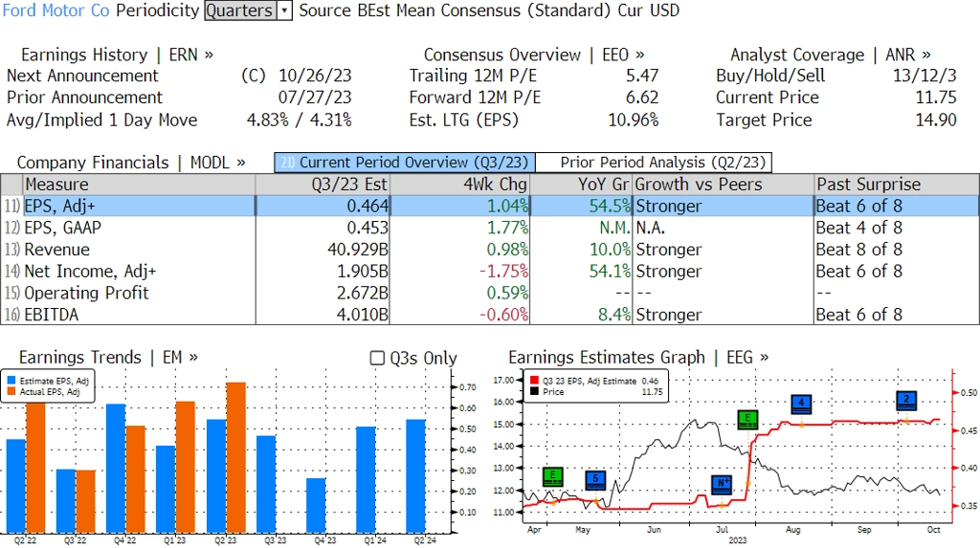The width and height of the screenshot is (980, 548).
Task: Click EBITDA YoY growth 8.4%
Action: pos(614,315)
